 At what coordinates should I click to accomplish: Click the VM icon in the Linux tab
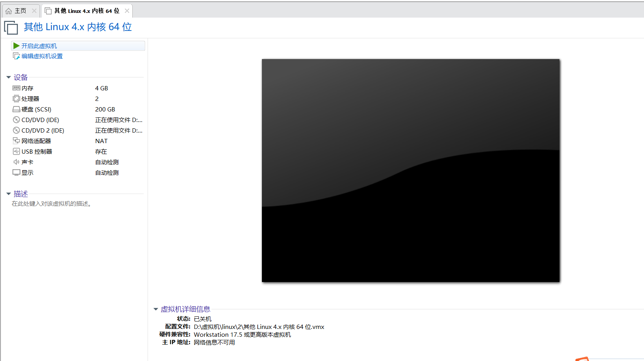click(48, 11)
